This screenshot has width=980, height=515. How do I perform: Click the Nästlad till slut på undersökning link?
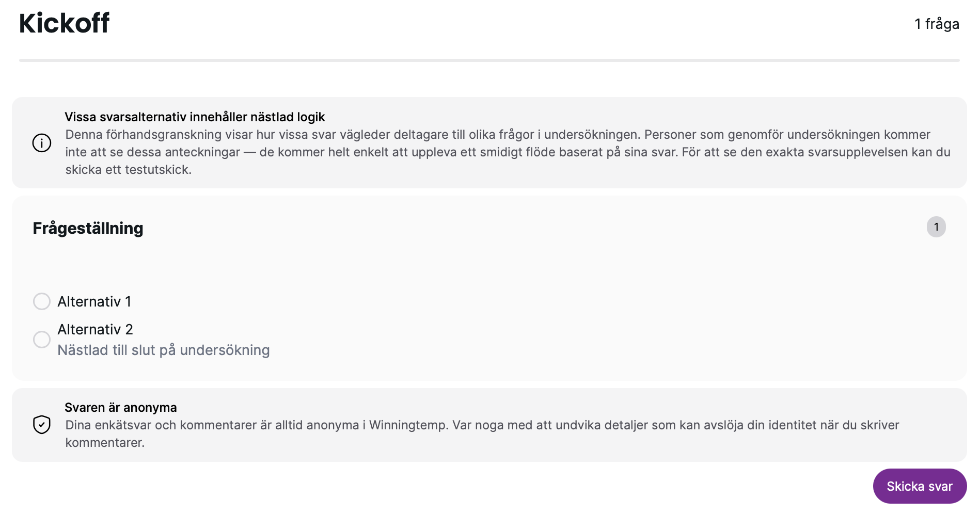tap(163, 350)
